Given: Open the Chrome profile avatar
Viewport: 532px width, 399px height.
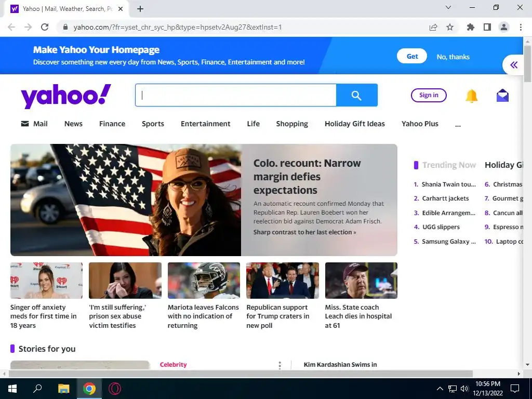Looking at the screenshot, I should [x=504, y=27].
